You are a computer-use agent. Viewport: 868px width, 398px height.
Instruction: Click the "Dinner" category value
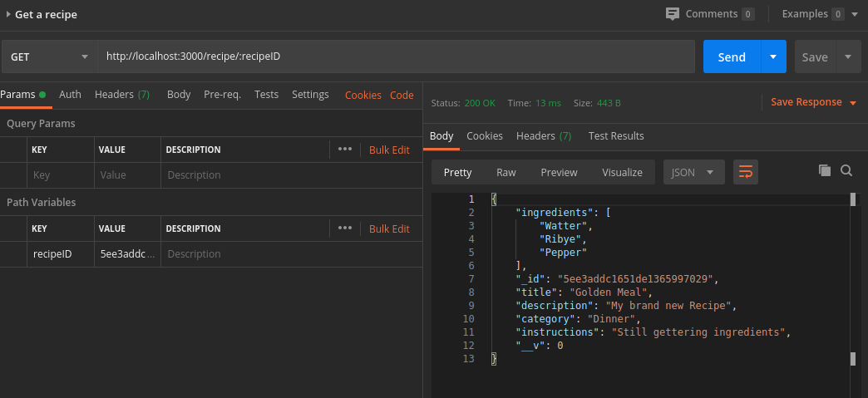(x=610, y=319)
